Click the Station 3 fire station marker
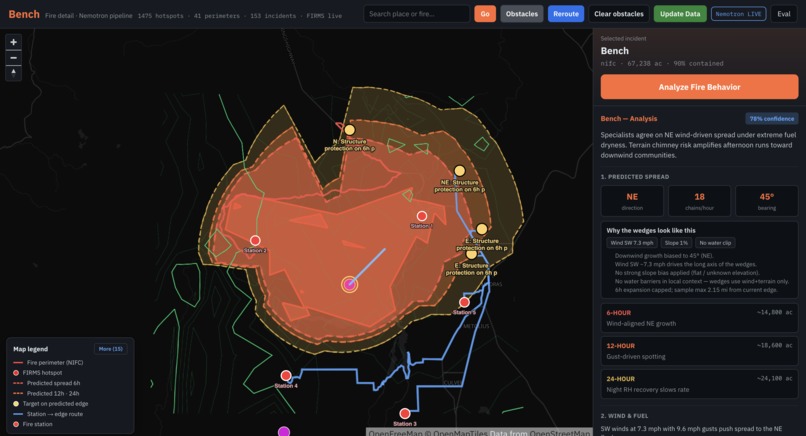This screenshot has width=806, height=436. point(405,413)
